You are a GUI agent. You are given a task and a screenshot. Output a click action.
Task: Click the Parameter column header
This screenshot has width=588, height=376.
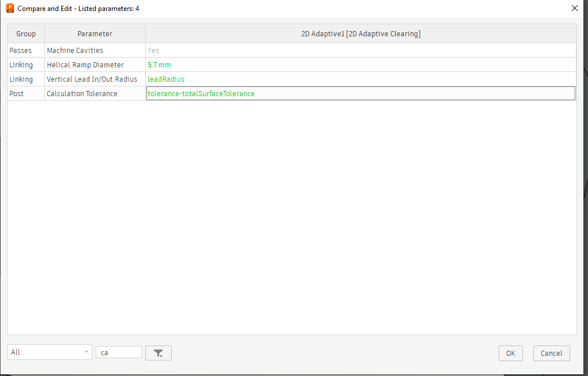[95, 33]
